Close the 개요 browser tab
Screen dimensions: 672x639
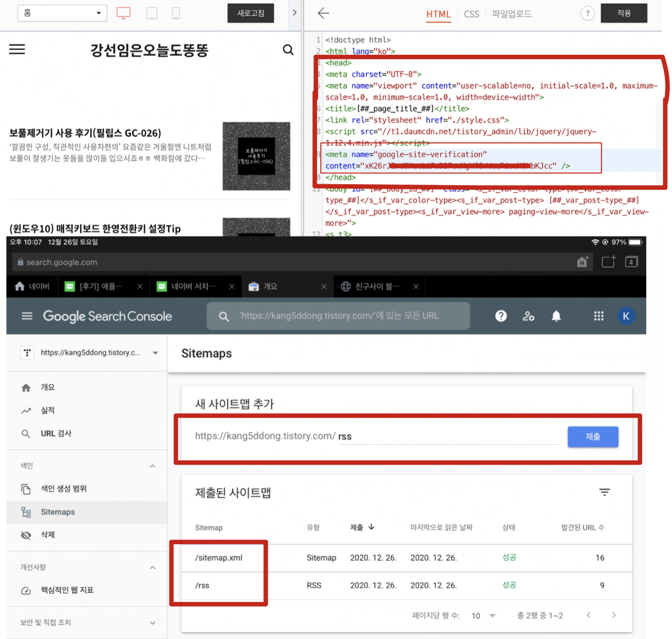click(324, 287)
